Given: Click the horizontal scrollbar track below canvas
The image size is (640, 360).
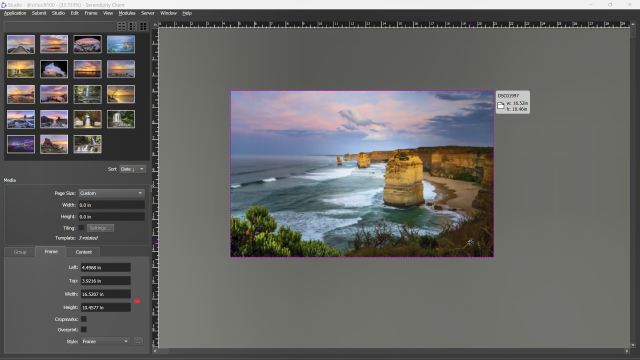Looking at the screenshot, I should pos(391,351).
